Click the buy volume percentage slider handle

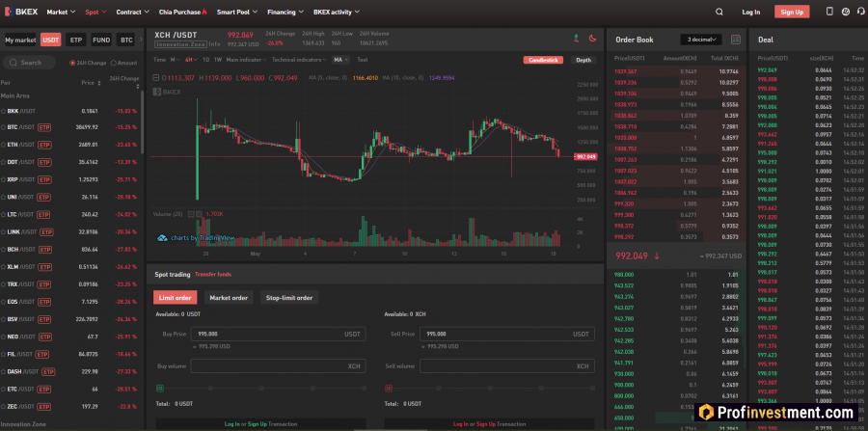(x=160, y=389)
